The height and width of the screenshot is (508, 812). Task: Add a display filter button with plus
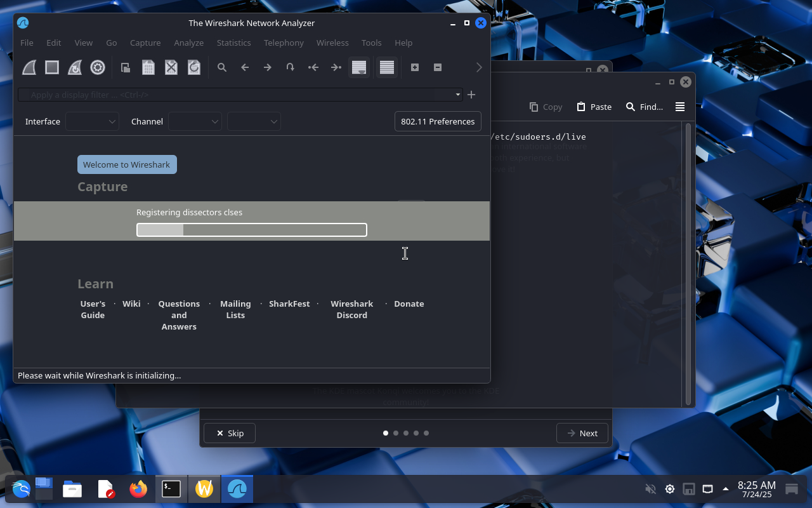pos(471,95)
